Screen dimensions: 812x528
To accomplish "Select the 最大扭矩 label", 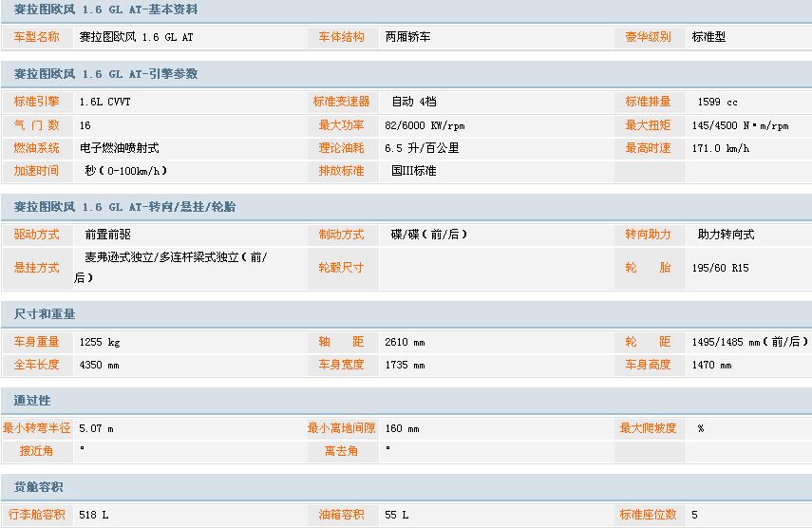I will pos(648,125).
